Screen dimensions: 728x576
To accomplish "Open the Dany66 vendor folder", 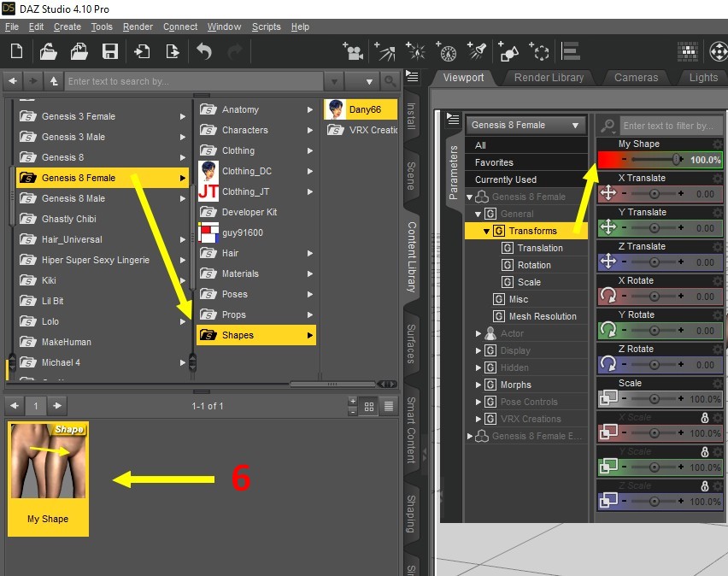I will (x=361, y=109).
